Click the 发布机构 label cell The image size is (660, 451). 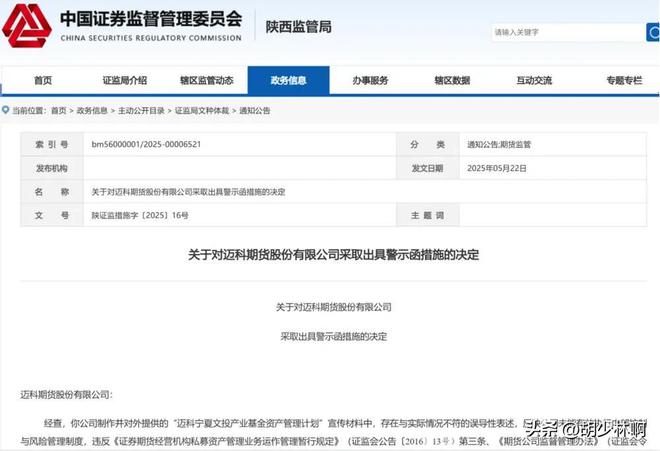[52, 168]
